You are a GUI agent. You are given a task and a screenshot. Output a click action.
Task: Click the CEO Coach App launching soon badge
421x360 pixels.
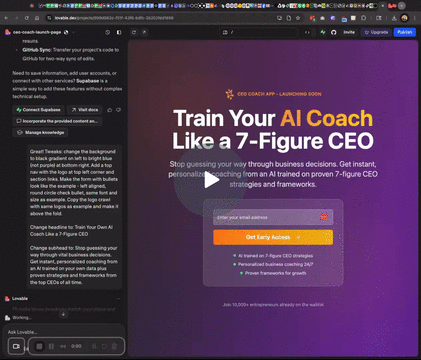point(273,94)
